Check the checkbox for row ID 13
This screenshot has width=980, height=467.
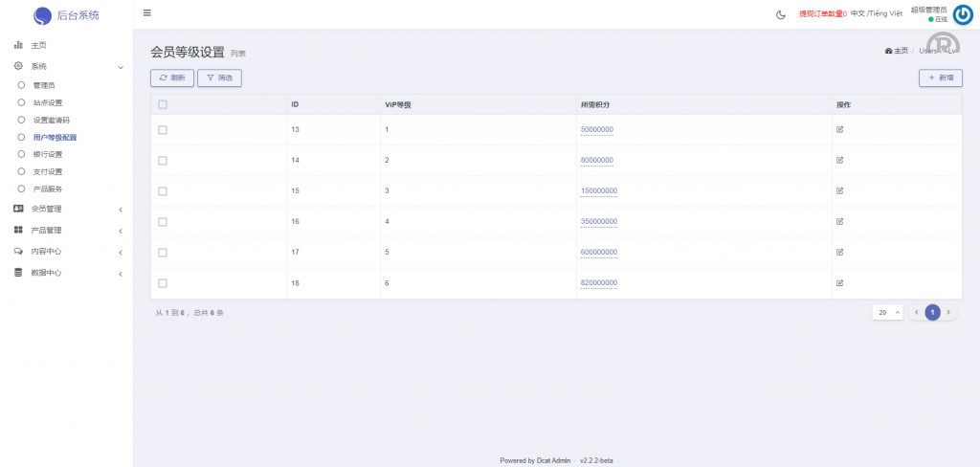[163, 129]
